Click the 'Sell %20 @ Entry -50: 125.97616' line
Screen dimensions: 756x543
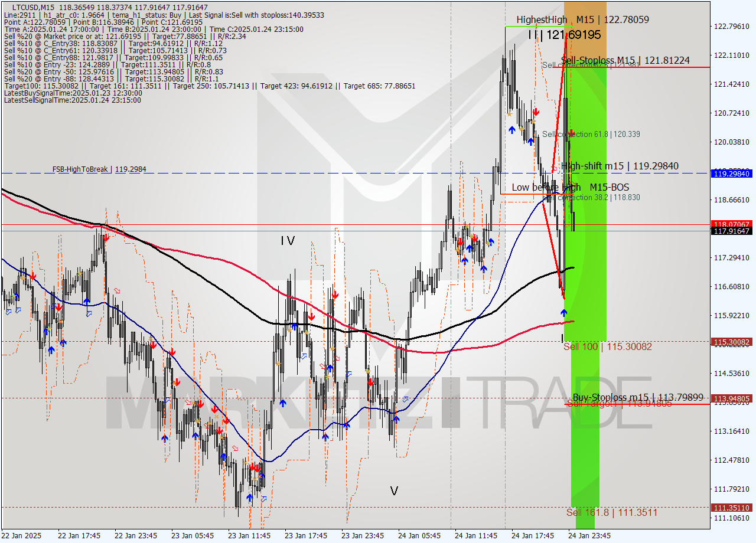pyautogui.click(x=113, y=71)
